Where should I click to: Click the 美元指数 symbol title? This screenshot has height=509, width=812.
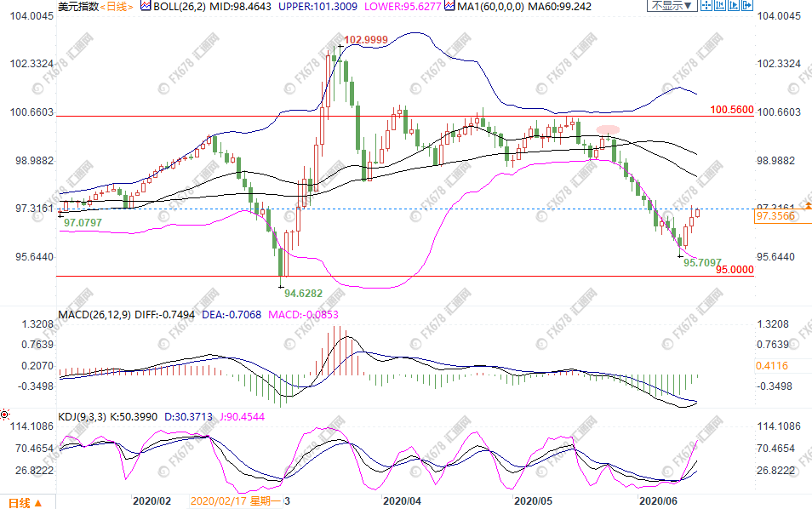click(x=77, y=7)
